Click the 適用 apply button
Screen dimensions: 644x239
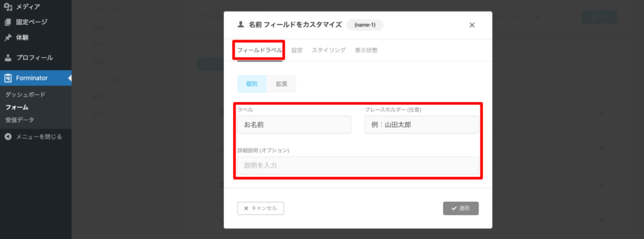coord(461,208)
